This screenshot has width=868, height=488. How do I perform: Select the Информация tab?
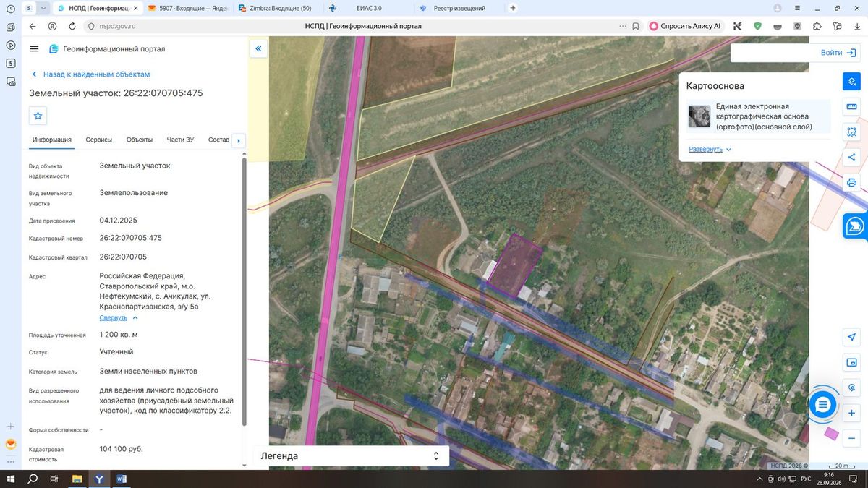click(x=51, y=140)
